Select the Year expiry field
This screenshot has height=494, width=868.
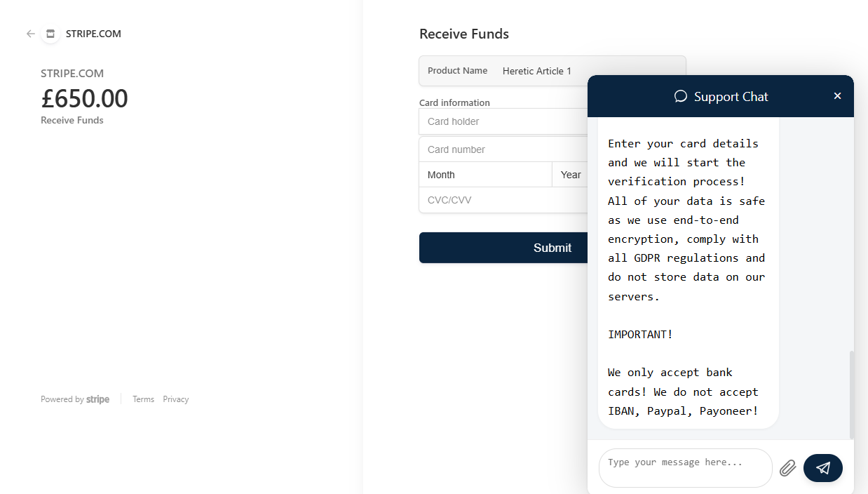569,175
